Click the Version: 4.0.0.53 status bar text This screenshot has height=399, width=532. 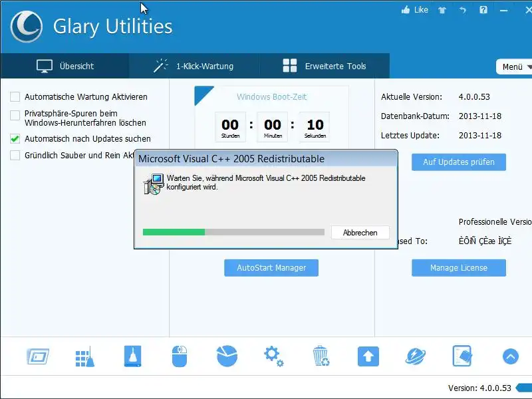point(479,388)
